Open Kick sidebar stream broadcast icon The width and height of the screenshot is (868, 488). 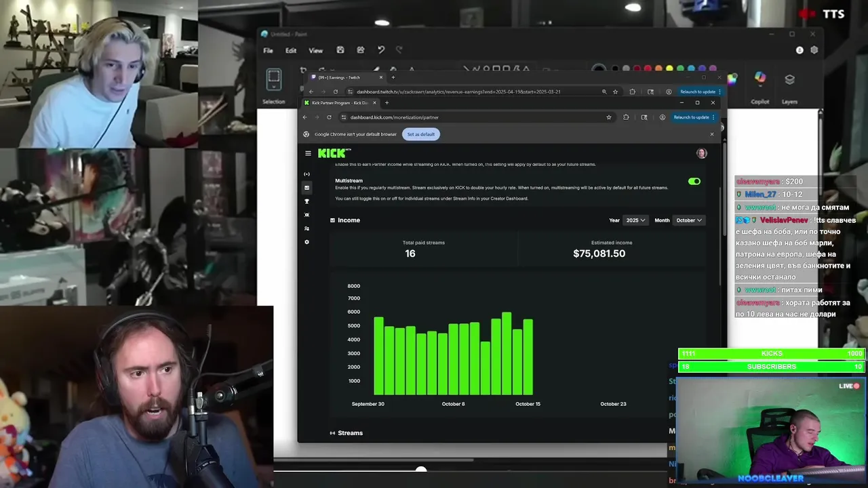coord(307,174)
